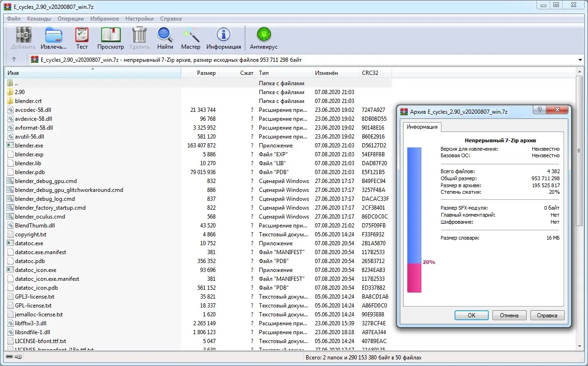Sort by Имя column header

point(93,73)
